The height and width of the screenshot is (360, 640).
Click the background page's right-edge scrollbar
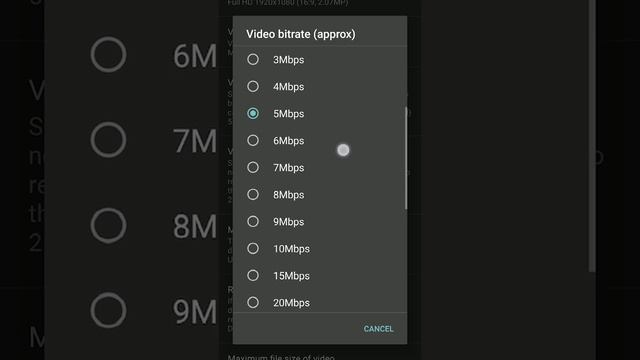(592, 136)
